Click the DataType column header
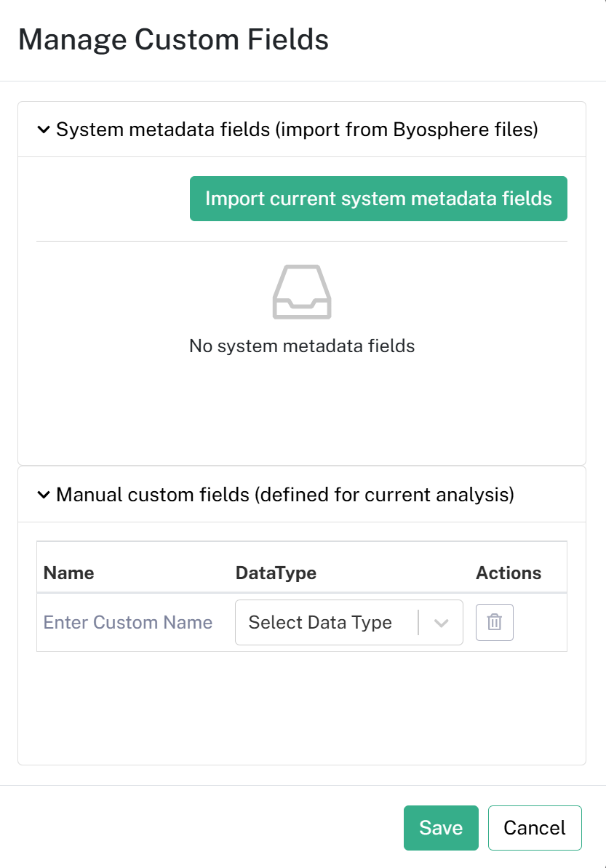 276,573
